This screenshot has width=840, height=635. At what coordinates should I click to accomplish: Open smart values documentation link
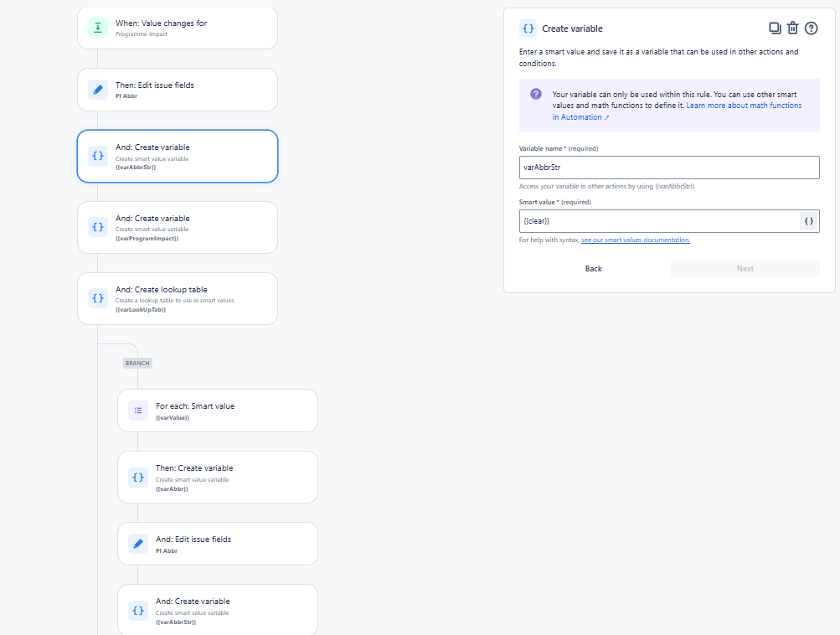pyautogui.click(x=636, y=240)
